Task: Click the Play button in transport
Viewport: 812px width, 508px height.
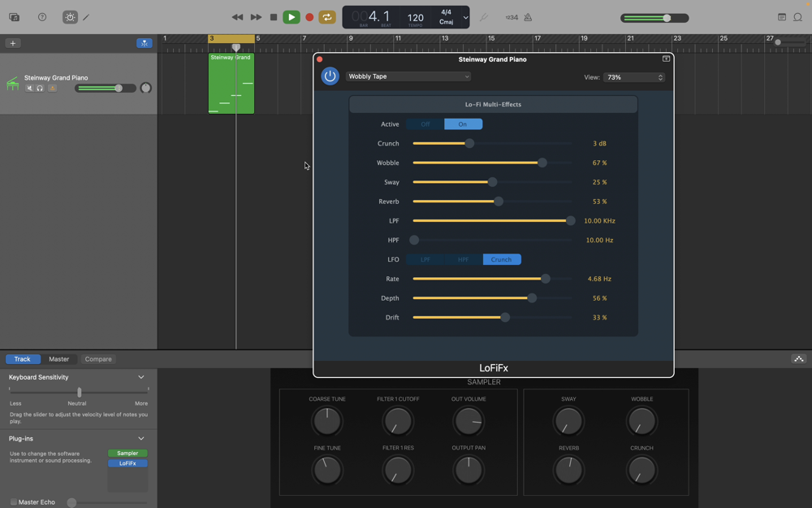Action: pyautogui.click(x=291, y=17)
